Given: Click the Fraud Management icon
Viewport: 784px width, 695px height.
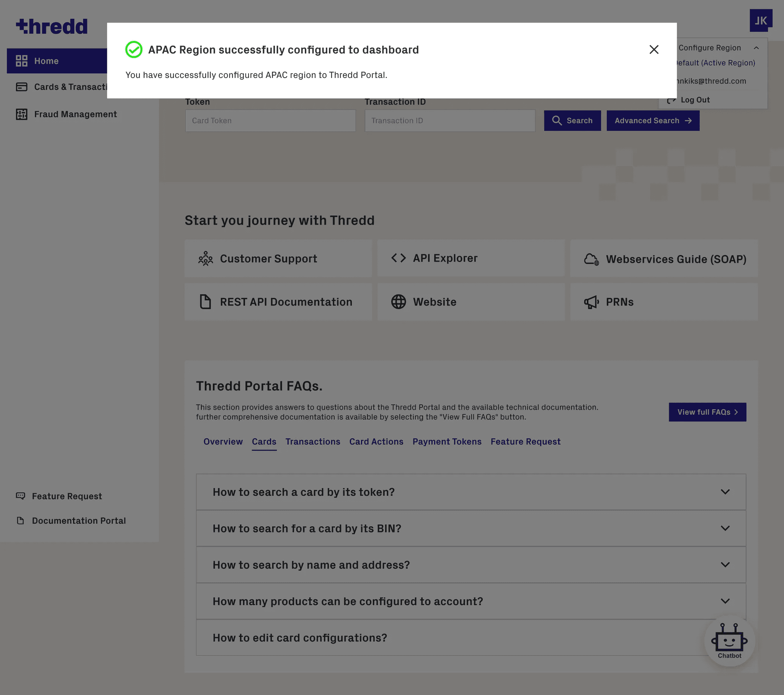Looking at the screenshot, I should pyautogui.click(x=21, y=114).
